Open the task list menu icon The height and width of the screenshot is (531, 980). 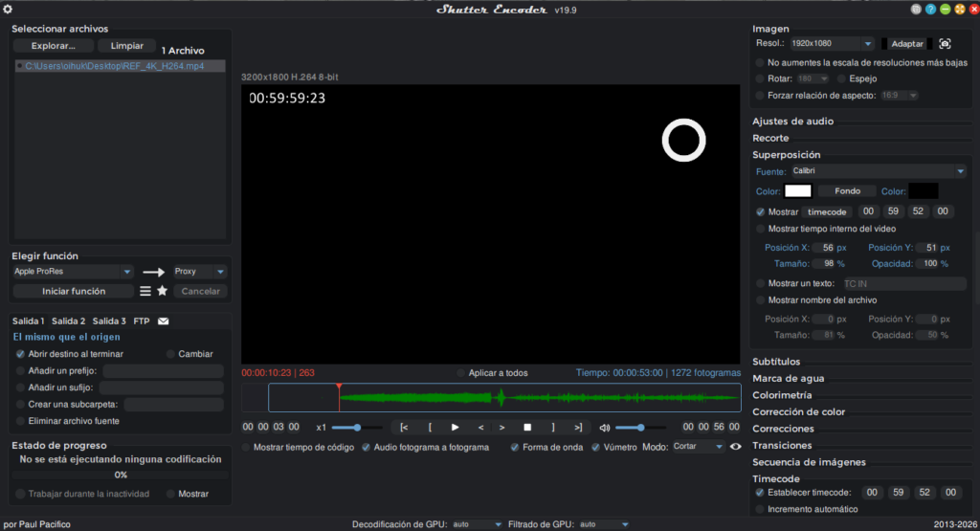pos(145,291)
